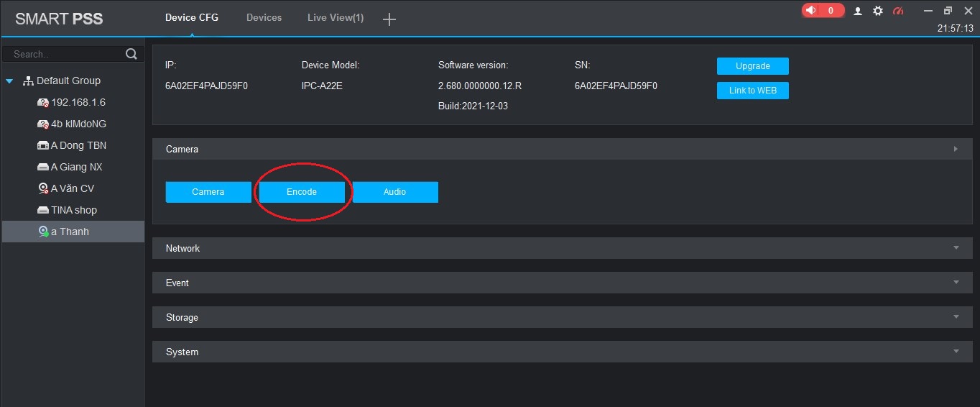Open the Encode settings button

(x=302, y=192)
